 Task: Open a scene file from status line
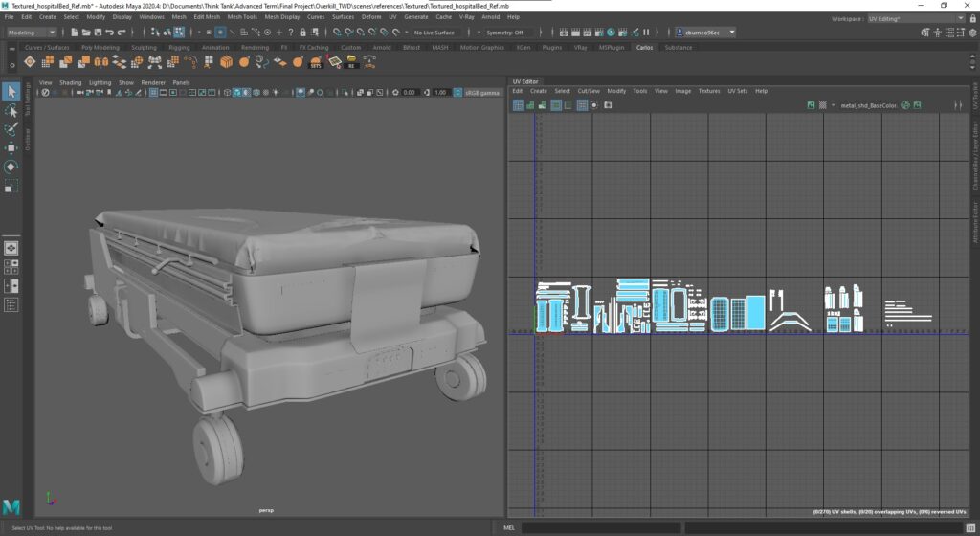click(86, 33)
